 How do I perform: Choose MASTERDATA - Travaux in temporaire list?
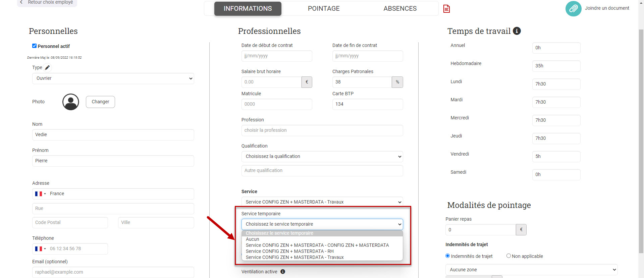322,258
